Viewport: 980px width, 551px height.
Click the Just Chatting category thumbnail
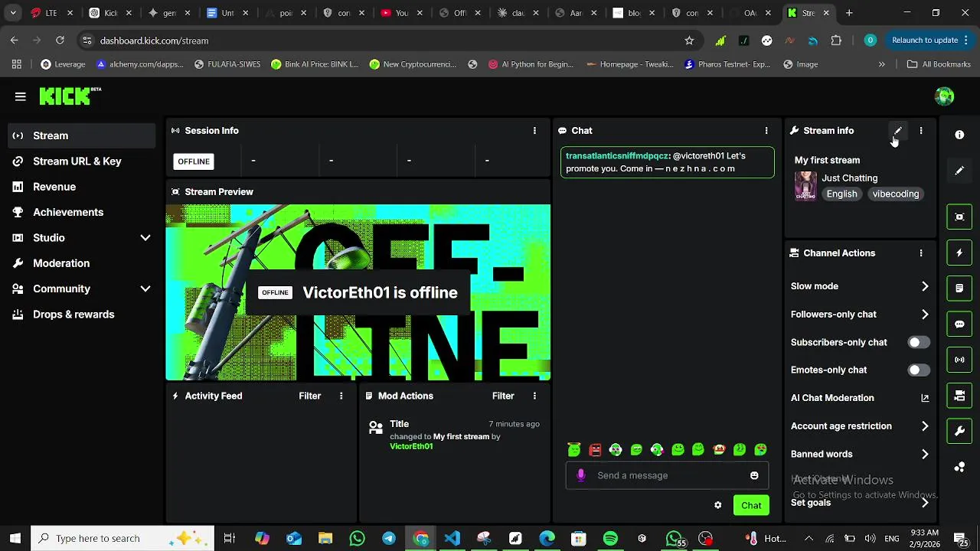tap(805, 186)
